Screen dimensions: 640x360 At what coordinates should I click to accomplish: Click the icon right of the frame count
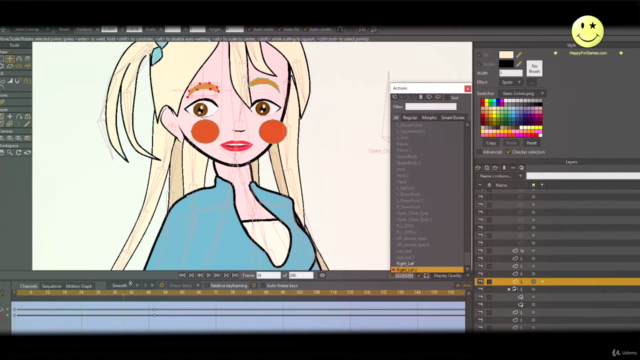click(322, 276)
